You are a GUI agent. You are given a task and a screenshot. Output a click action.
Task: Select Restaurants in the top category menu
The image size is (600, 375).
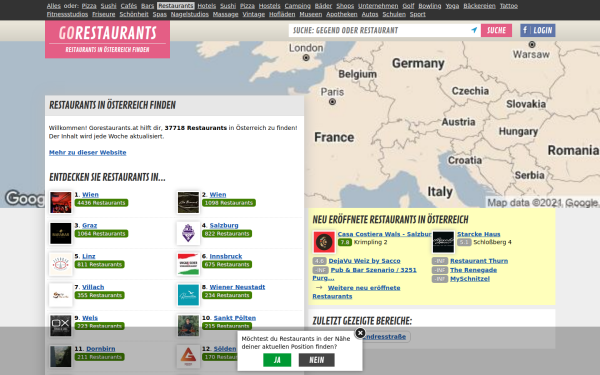176,6
